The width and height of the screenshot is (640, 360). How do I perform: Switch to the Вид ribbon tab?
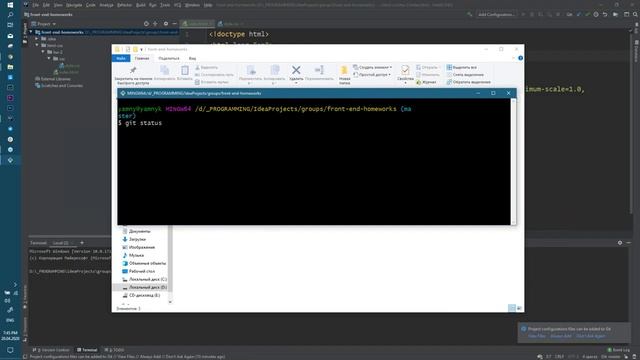tap(192, 58)
